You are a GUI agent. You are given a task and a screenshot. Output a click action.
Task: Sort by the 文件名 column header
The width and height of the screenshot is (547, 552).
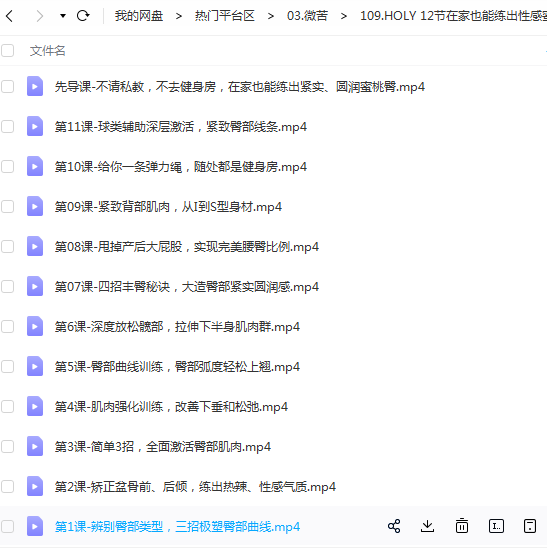tap(47, 51)
